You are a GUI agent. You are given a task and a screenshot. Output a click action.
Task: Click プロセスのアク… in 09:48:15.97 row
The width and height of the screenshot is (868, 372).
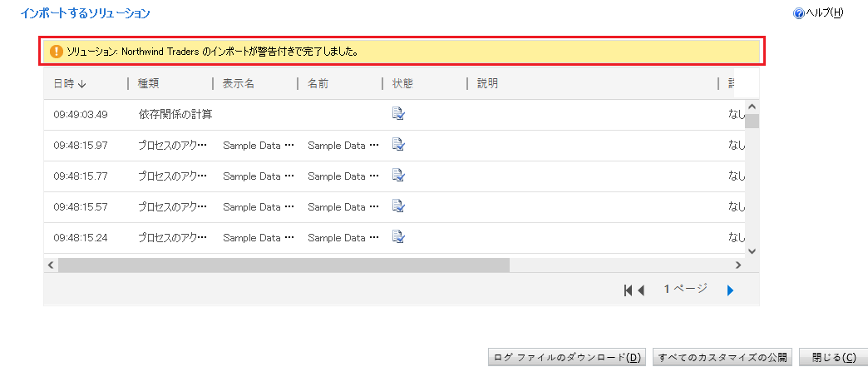[x=172, y=146]
